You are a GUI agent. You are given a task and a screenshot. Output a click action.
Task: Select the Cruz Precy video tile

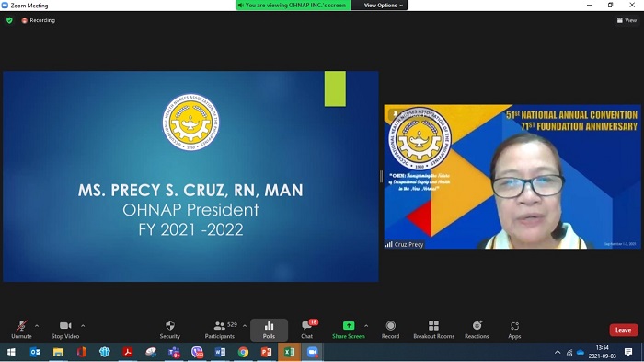[512, 177]
